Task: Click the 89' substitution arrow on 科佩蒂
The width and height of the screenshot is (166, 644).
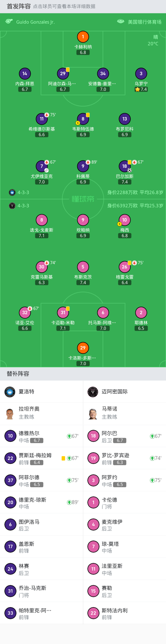Action: tap(88, 162)
